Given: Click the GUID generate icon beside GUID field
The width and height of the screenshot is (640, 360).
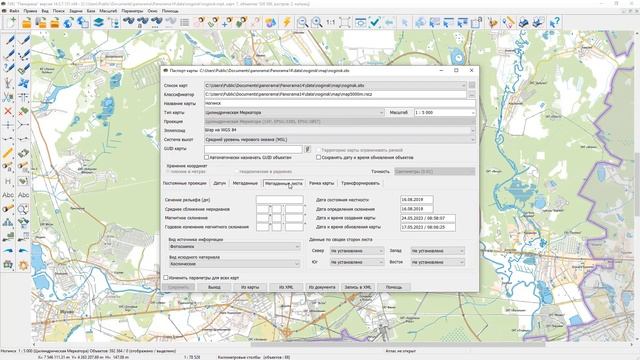Looking at the screenshot, I should click(x=307, y=150).
